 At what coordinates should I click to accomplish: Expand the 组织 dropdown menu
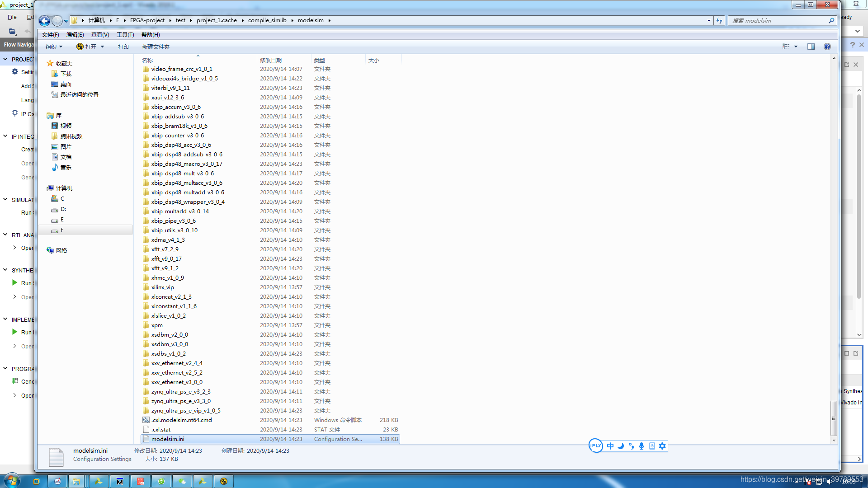pyautogui.click(x=54, y=47)
